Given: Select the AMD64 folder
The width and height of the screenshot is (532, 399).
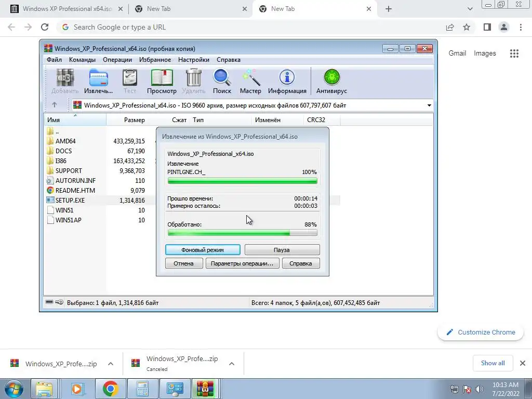Looking at the screenshot, I should click(x=61, y=141).
